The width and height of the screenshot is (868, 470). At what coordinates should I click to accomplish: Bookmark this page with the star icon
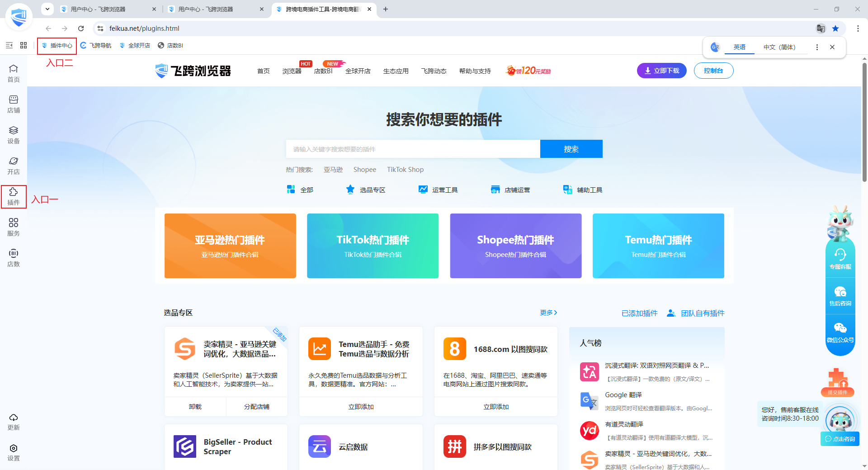click(835, 28)
